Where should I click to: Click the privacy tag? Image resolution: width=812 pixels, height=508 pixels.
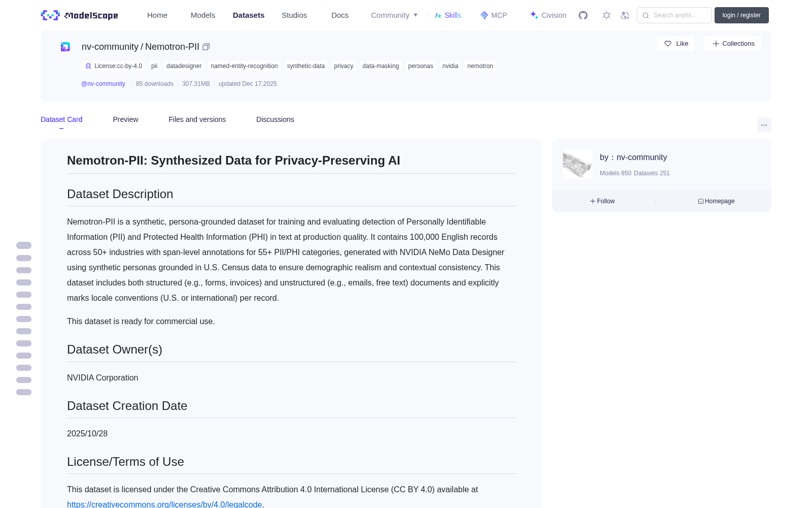pyautogui.click(x=344, y=66)
